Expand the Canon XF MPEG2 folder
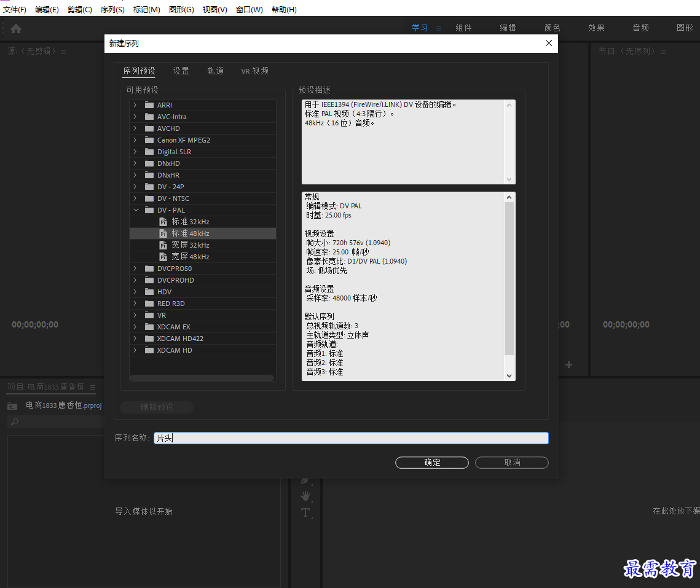Screen dimensions: 700x588 click(135, 139)
